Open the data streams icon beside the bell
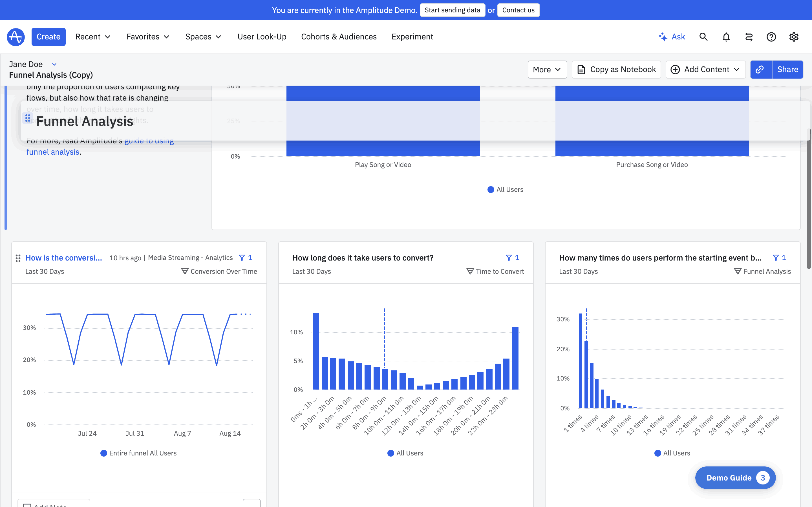The width and height of the screenshot is (812, 507). click(749, 37)
